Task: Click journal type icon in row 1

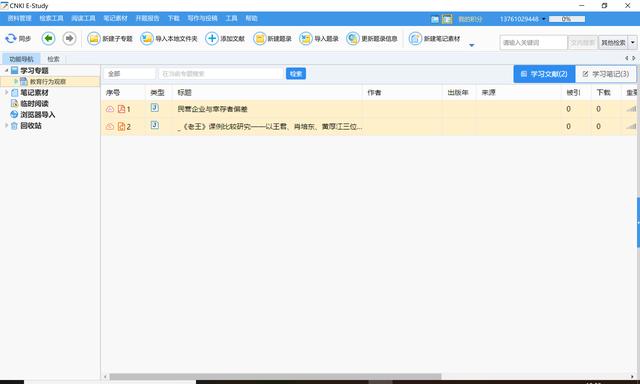Action: coord(155,108)
